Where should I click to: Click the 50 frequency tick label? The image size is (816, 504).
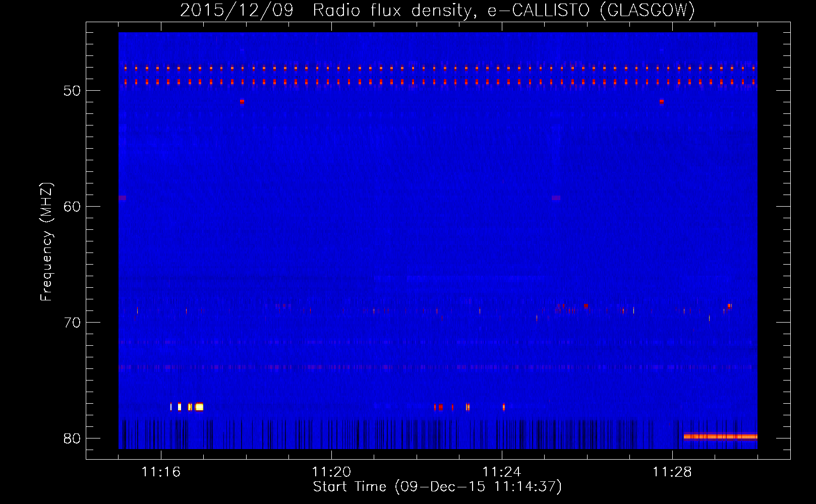click(72, 91)
